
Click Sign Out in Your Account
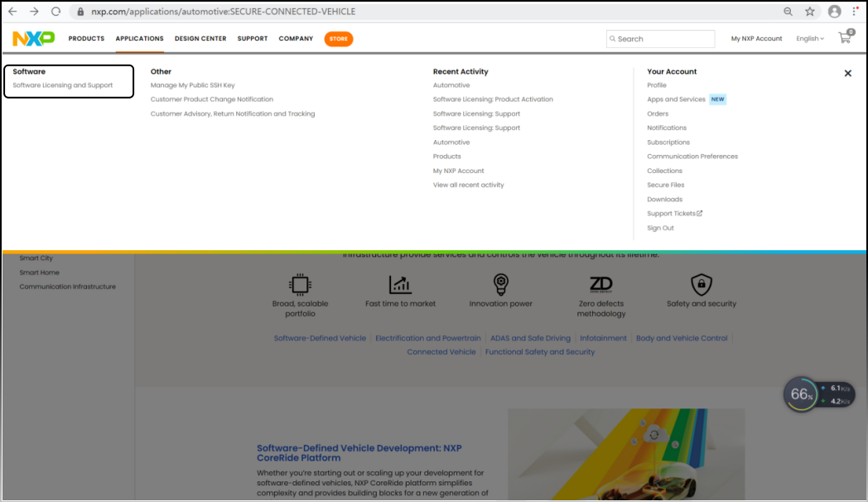(660, 228)
